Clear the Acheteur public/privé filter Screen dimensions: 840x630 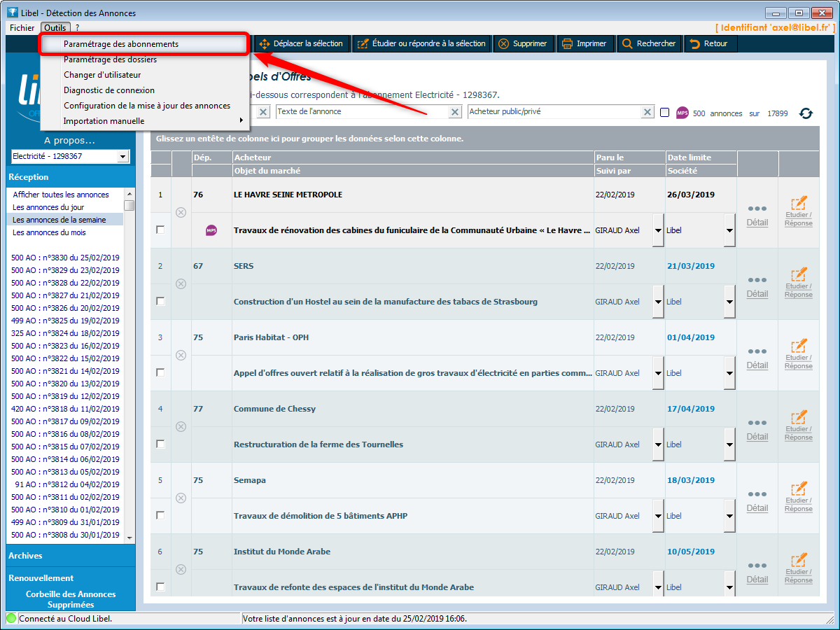point(647,112)
